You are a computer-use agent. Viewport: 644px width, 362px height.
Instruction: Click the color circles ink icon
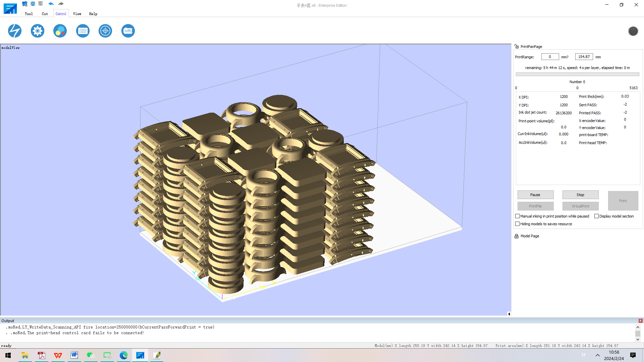pyautogui.click(x=60, y=31)
